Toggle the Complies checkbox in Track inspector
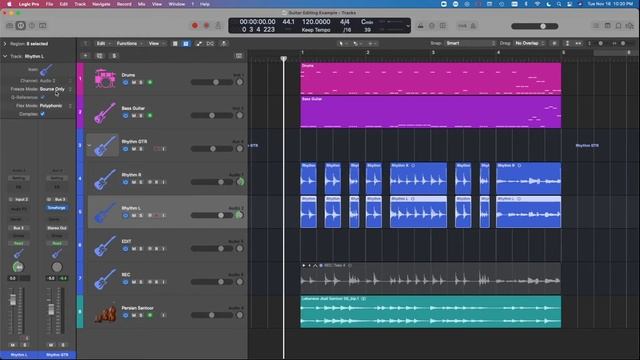This screenshot has height=360, width=640. [42, 114]
